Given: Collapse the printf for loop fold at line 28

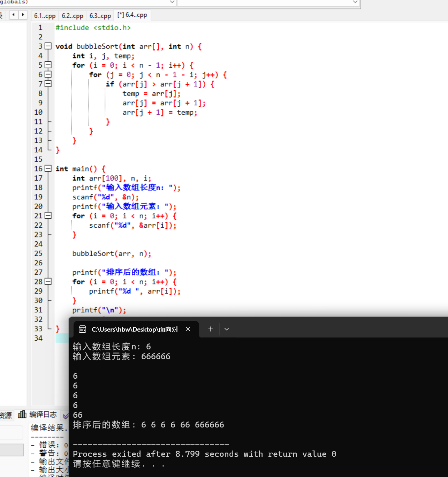Looking at the screenshot, I should point(48,281).
